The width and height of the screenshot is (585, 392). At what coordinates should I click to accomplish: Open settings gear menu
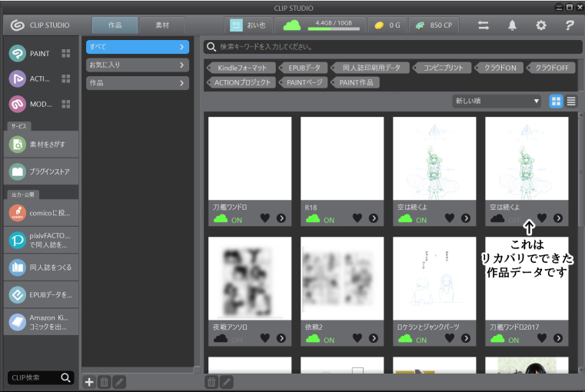pyautogui.click(x=541, y=25)
